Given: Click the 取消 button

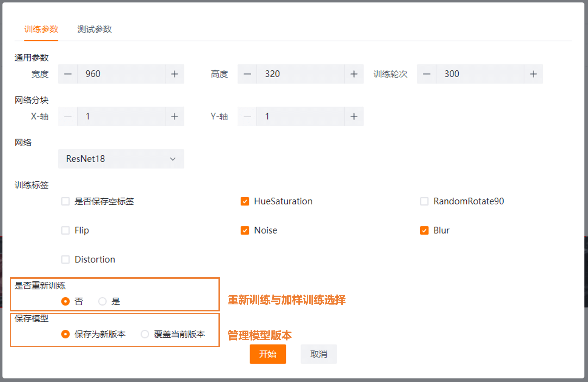Looking at the screenshot, I should coord(318,354).
